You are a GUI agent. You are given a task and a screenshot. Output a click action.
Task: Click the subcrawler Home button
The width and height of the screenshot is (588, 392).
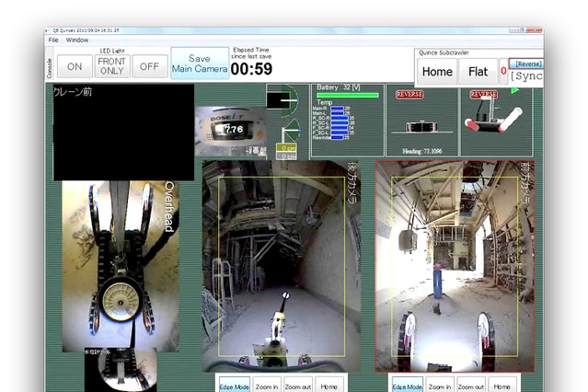click(x=437, y=72)
